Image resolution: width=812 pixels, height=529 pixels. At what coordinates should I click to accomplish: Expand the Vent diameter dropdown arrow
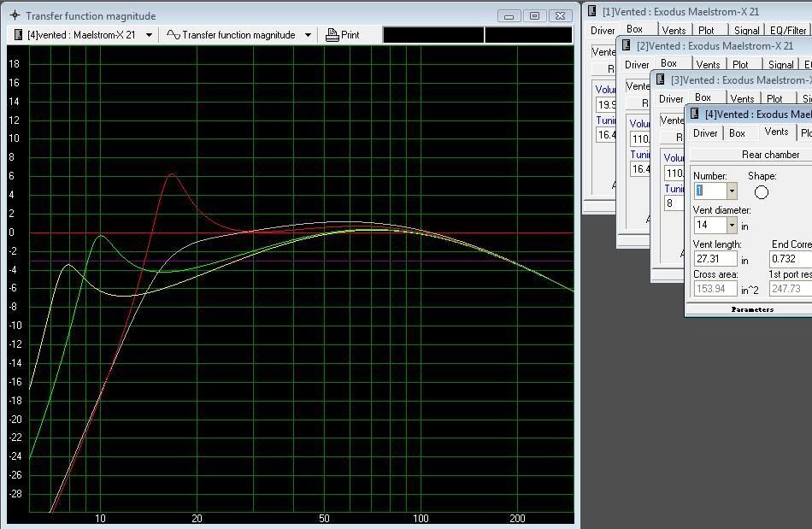click(x=732, y=225)
